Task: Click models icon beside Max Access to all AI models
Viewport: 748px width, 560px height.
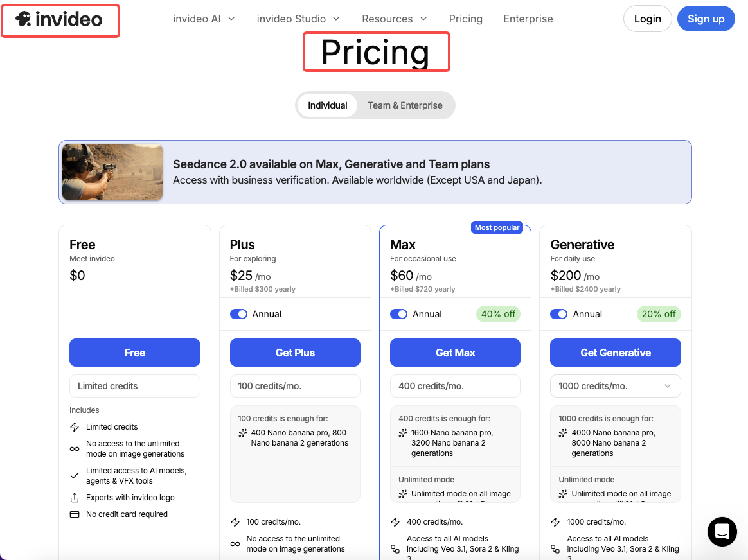Action: (x=395, y=549)
